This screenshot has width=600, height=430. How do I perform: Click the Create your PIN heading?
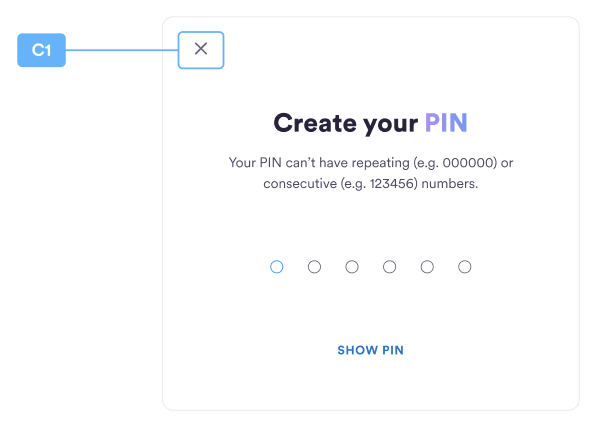tap(370, 123)
